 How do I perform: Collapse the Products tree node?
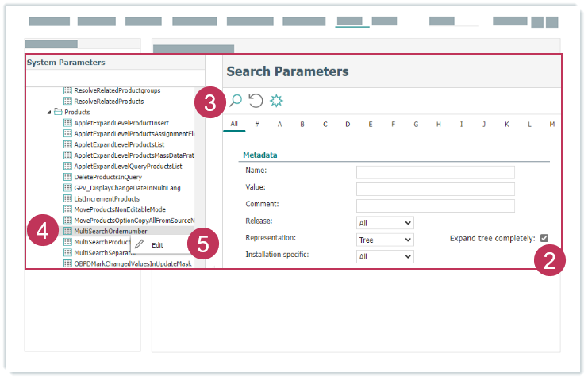pyautogui.click(x=48, y=113)
